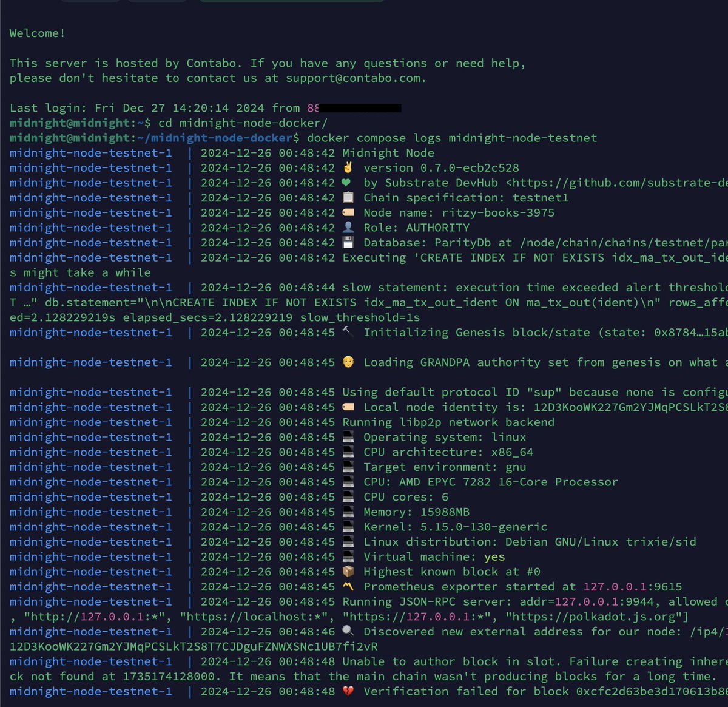Click the peer ID line starting 12D3KooWK227
Viewport: 728px width, 707px height.
pos(194,647)
